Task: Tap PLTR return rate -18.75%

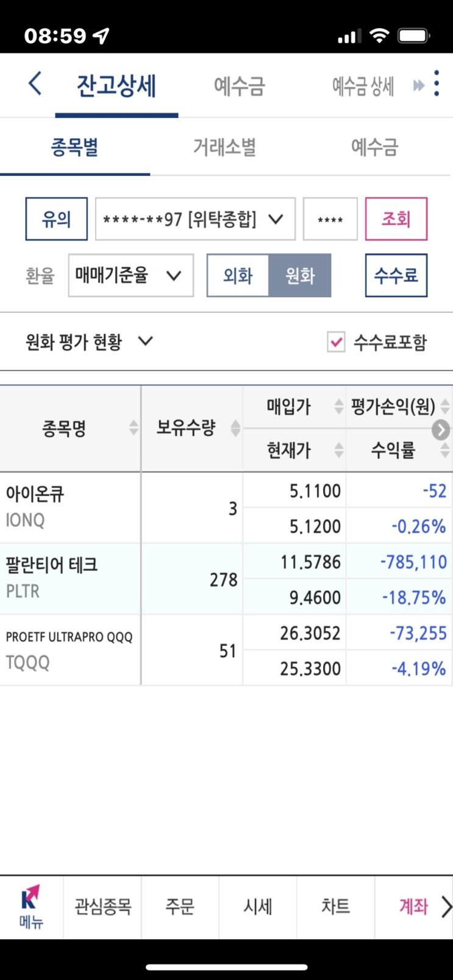Action: 414,597
